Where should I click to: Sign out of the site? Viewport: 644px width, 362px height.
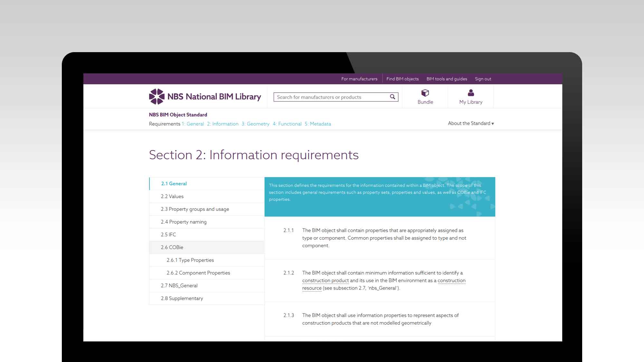(x=483, y=79)
